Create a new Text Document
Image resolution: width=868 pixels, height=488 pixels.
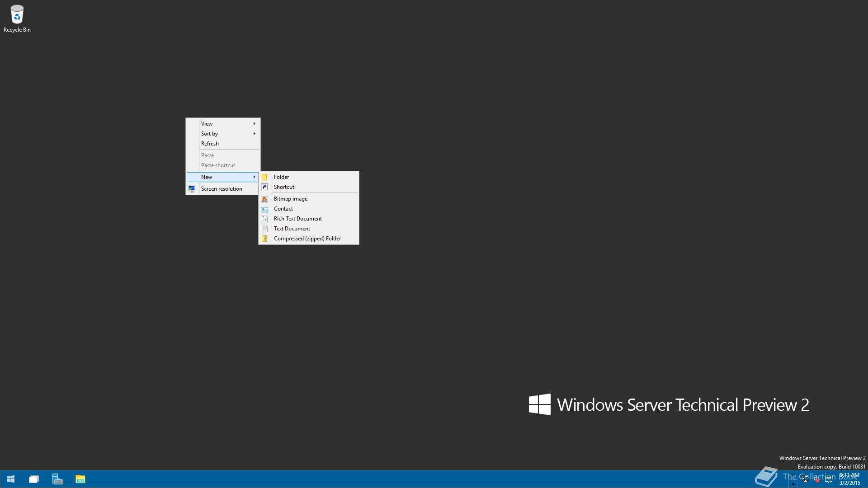(x=309, y=229)
